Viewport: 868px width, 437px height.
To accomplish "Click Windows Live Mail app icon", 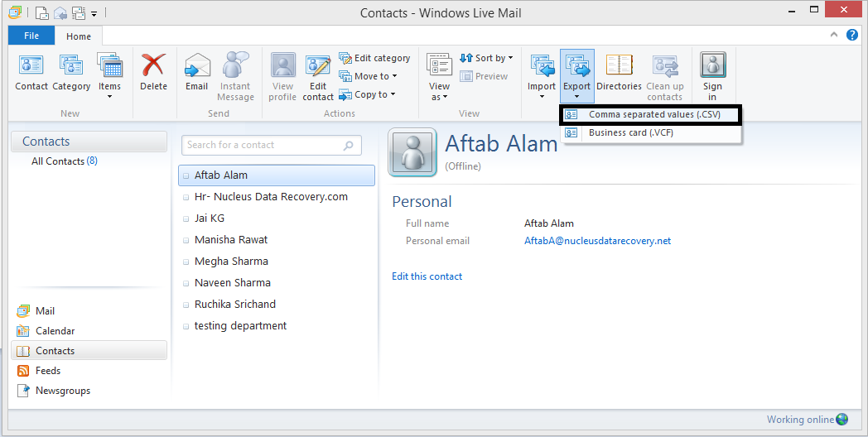I will [x=15, y=12].
